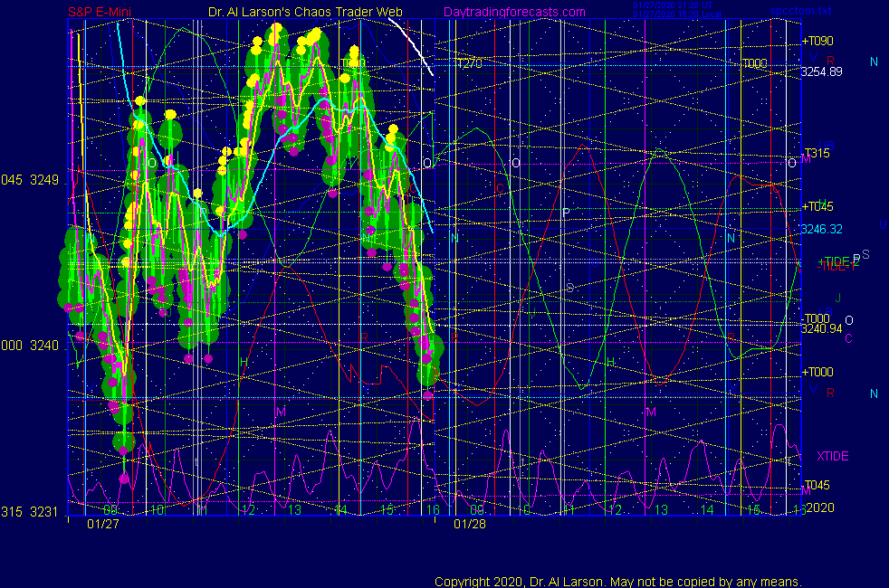Click the 045 3249 axis label
The height and width of the screenshot is (588, 889).
(x=30, y=180)
